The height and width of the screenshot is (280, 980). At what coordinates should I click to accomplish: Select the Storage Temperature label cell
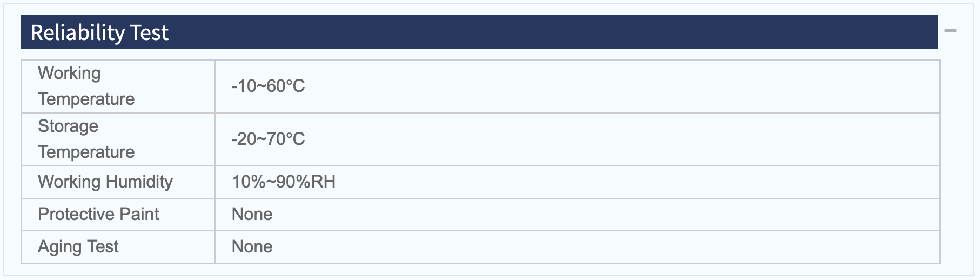pyautogui.click(x=118, y=139)
